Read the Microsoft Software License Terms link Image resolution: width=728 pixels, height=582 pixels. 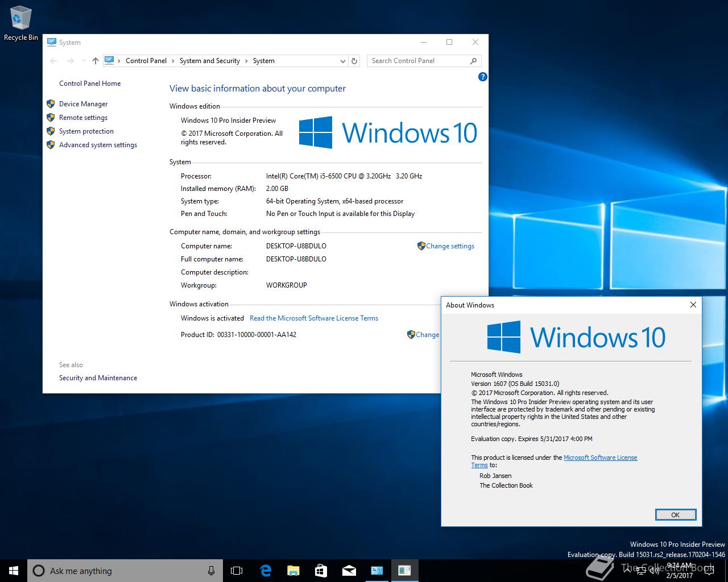[314, 318]
